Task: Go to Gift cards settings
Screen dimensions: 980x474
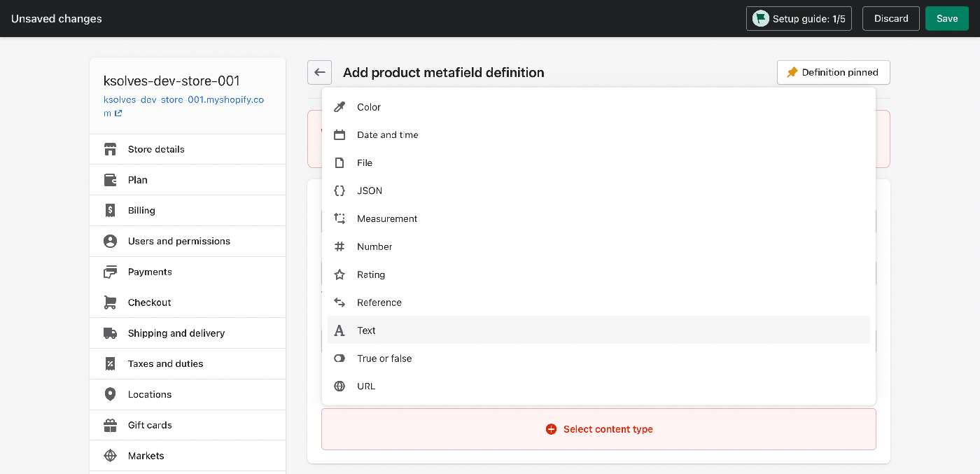Action: (x=188, y=425)
